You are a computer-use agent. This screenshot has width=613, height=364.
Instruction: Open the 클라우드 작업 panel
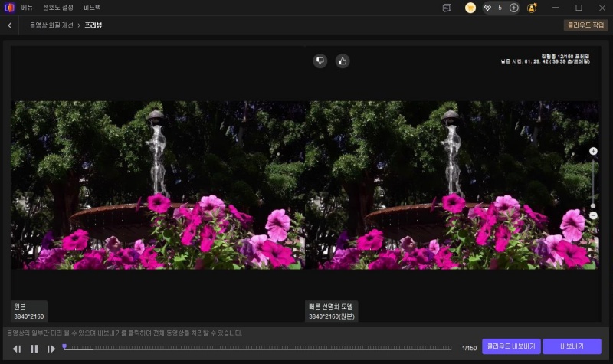click(x=585, y=25)
